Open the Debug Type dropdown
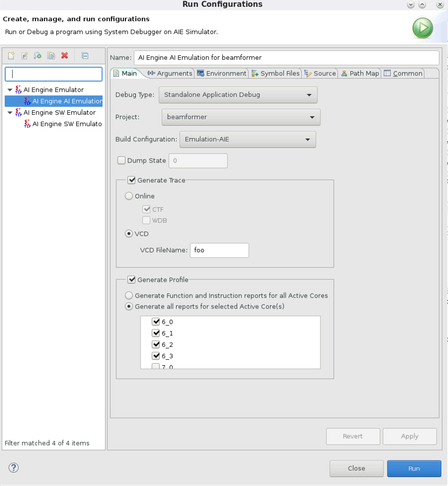The height and width of the screenshot is (486, 448). pos(238,95)
